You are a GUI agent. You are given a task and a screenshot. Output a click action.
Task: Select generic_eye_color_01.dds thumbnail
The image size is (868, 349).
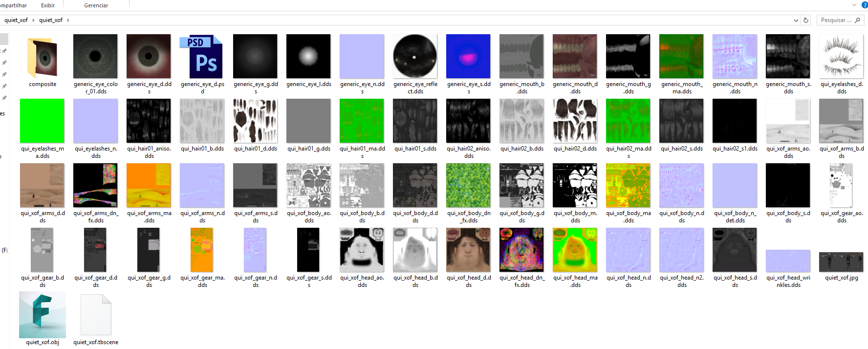pyautogui.click(x=95, y=56)
